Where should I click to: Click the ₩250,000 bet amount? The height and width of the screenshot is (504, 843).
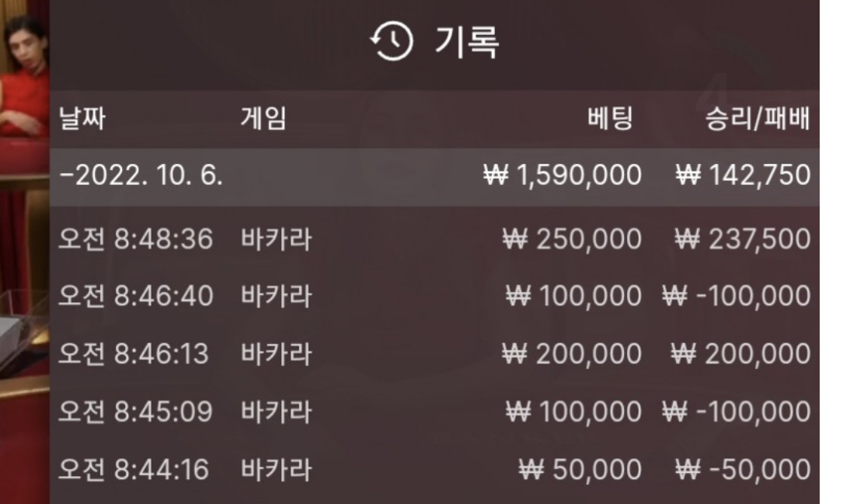[572, 239]
